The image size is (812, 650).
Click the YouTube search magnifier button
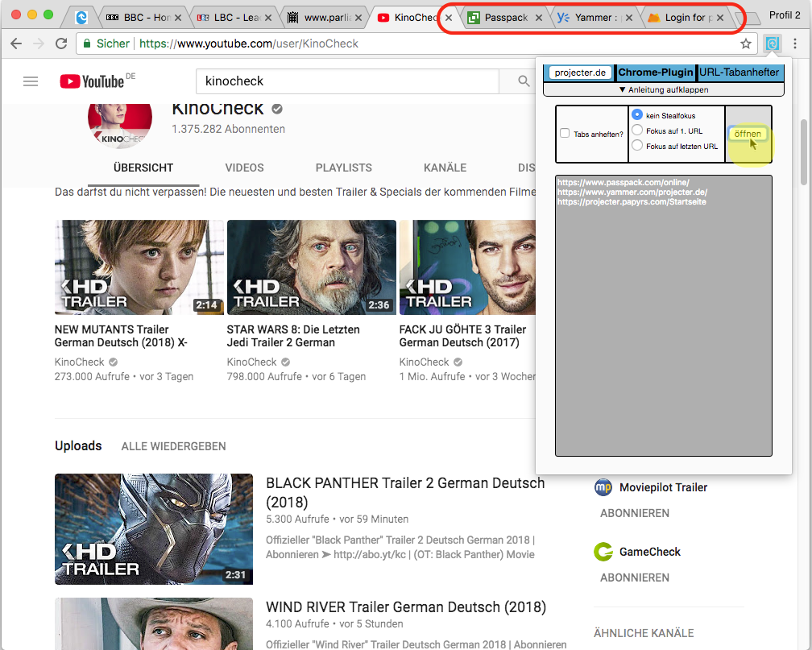coord(524,81)
